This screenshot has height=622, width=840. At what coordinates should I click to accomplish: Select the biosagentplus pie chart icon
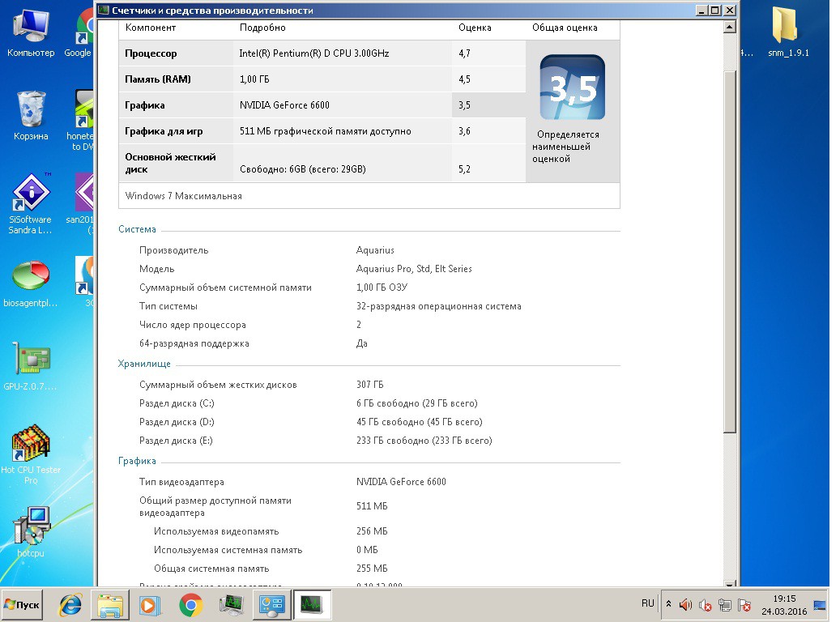pos(31,284)
